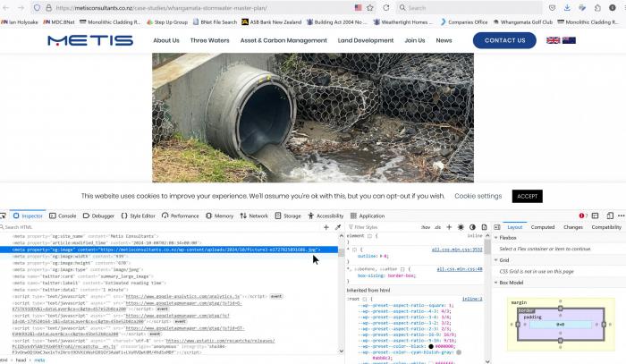Viewport: 626px width, 364px height.
Task: Click the element picker icon in DevTools
Action: click(4, 216)
